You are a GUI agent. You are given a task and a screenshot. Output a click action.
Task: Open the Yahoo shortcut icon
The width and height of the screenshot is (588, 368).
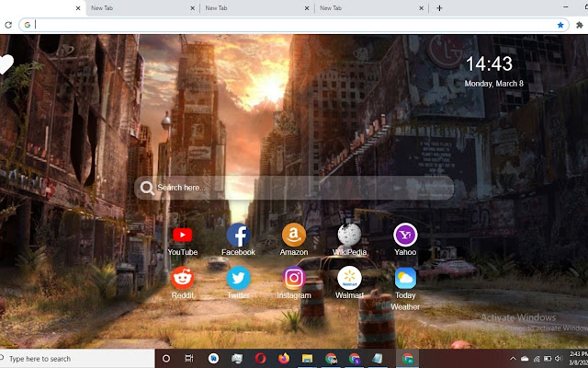[x=405, y=236]
